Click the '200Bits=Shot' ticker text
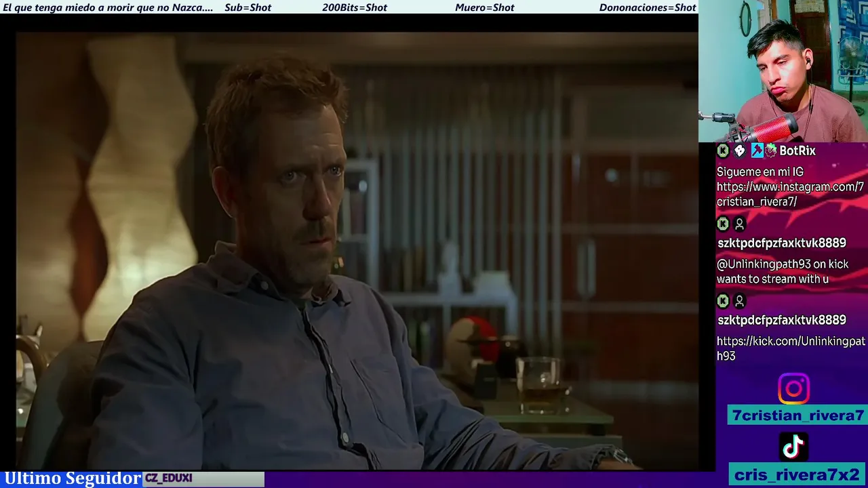Screen dimensions: 868x488 tap(355, 7)
